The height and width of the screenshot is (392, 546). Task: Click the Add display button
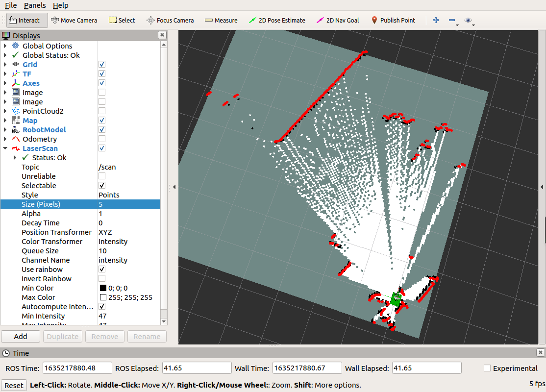21,336
